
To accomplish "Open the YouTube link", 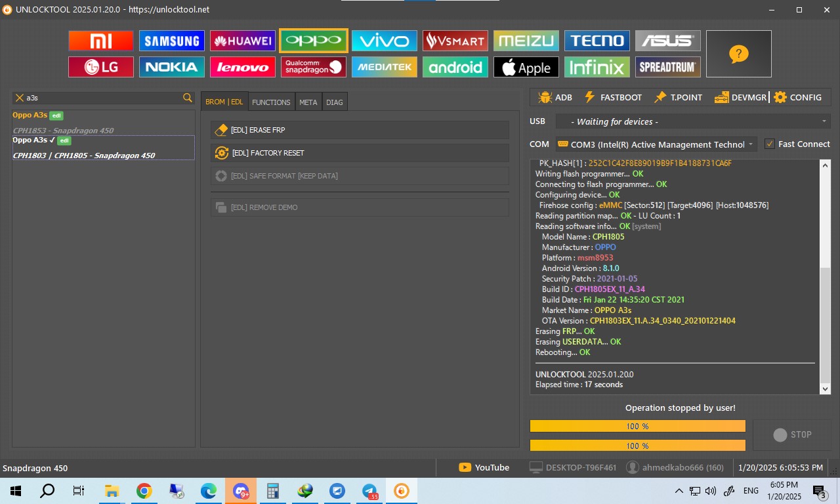I will pyautogui.click(x=484, y=467).
